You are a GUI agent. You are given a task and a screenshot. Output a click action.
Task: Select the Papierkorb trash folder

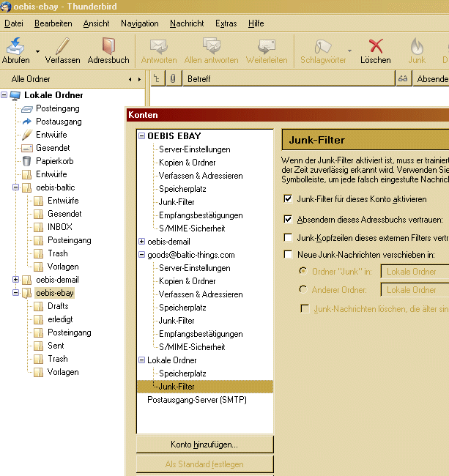(55, 161)
